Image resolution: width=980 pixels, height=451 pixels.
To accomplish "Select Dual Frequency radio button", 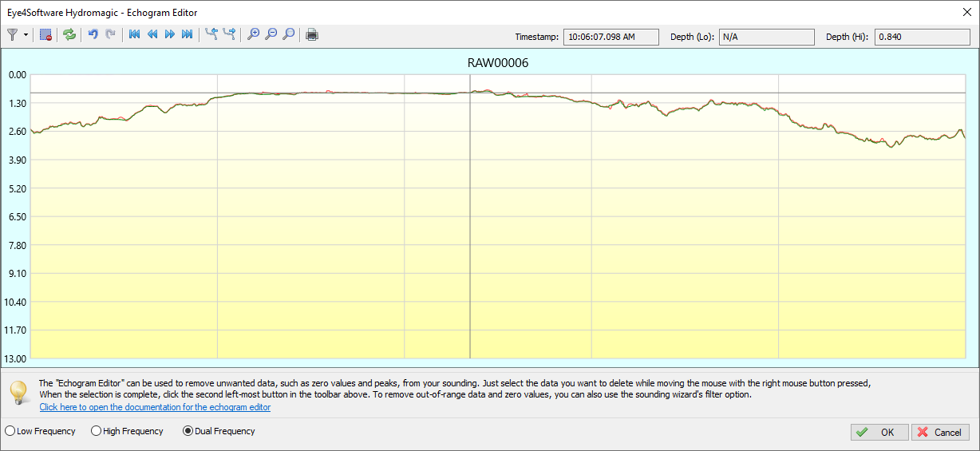I will pyautogui.click(x=219, y=431).
